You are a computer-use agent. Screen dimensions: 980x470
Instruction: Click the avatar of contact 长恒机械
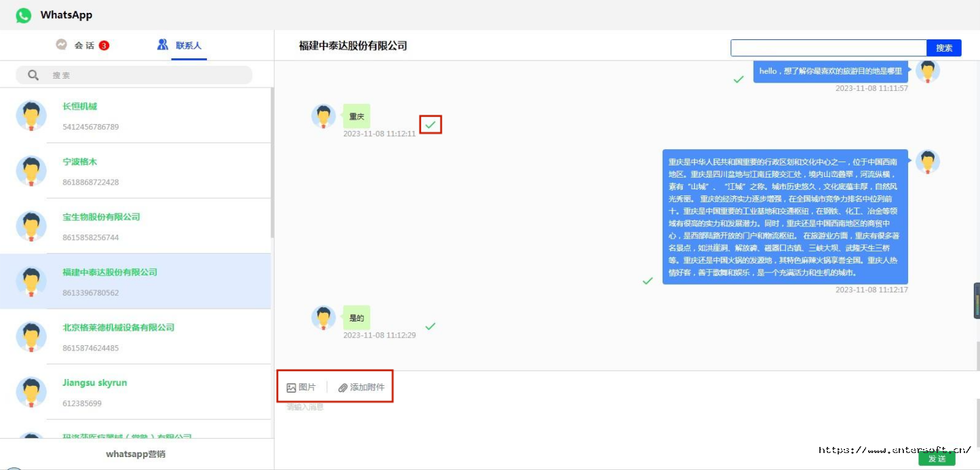[x=31, y=115]
